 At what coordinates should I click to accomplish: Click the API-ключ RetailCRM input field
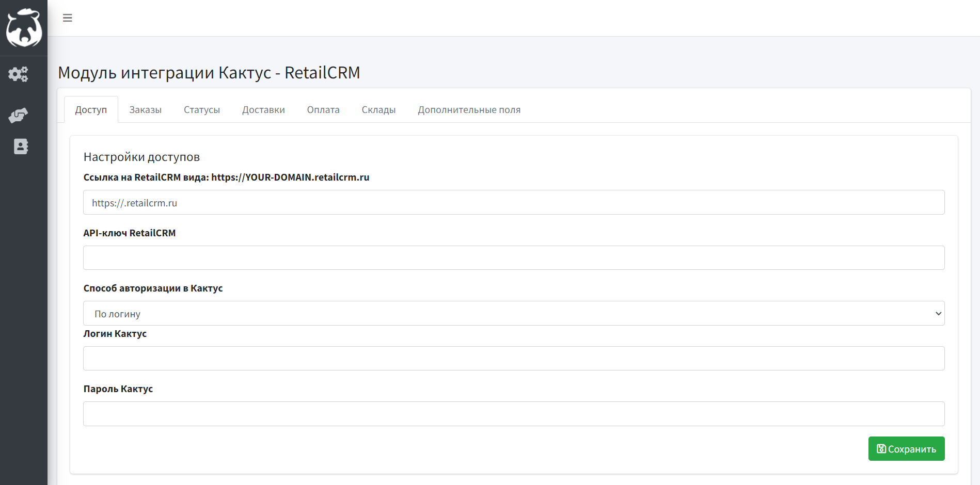click(x=514, y=257)
